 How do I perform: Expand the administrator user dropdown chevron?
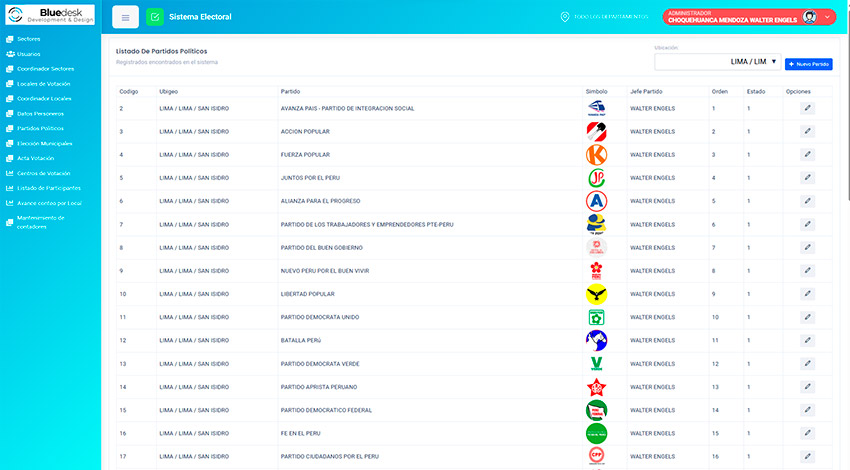pos(826,17)
